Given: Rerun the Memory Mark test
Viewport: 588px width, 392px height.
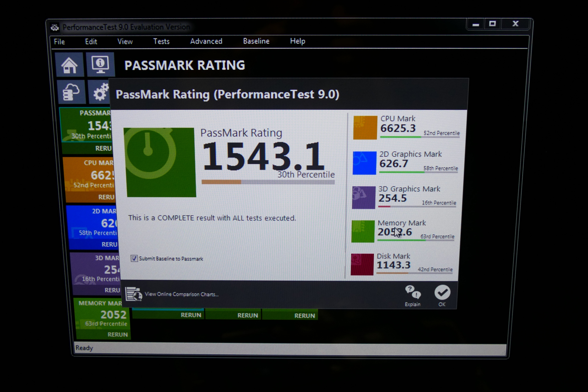Looking at the screenshot, I should (118, 335).
